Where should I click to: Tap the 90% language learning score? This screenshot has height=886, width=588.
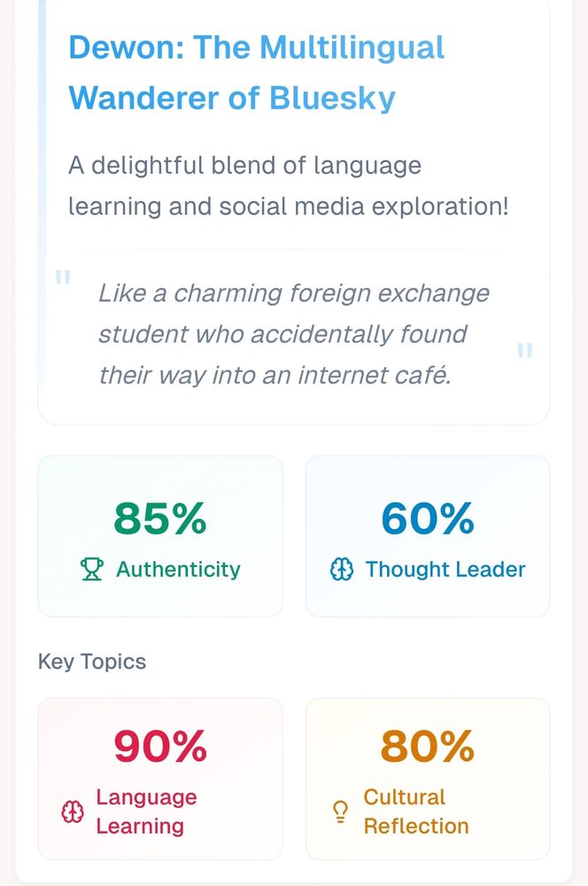point(160,747)
